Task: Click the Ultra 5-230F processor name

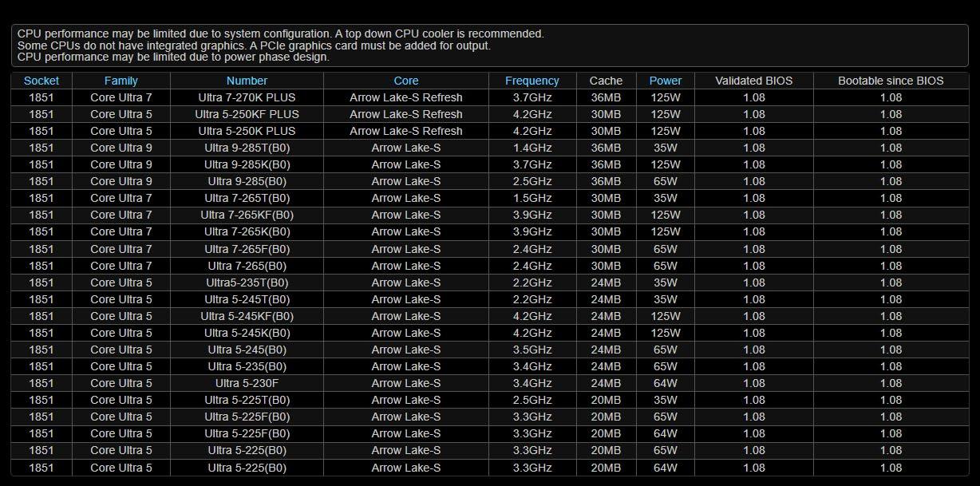Action: tap(247, 383)
